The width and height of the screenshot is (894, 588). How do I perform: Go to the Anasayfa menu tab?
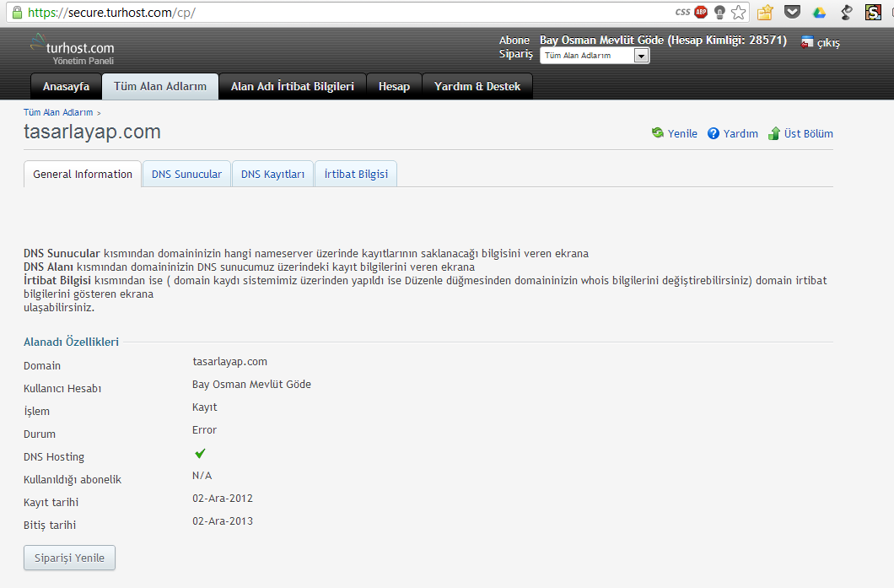(66, 86)
